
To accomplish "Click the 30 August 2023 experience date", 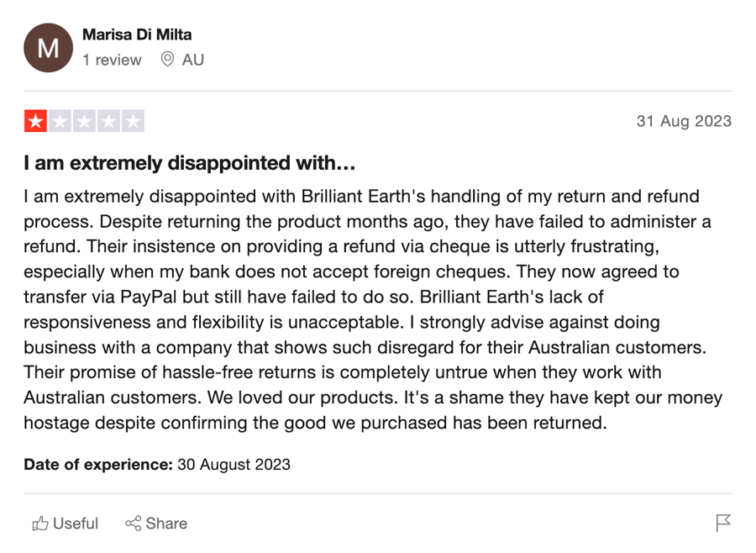I will 234,464.
